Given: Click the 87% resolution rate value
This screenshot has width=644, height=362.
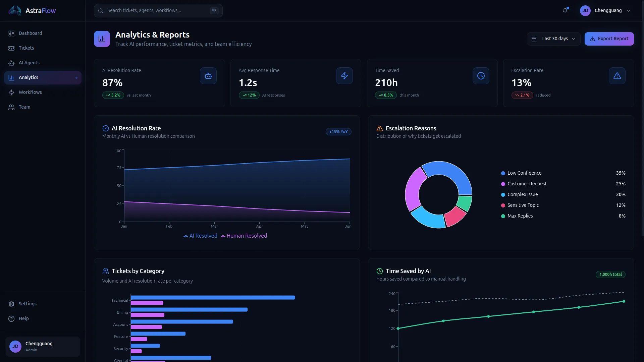Looking at the screenshot, I should pyautogui.click(x=112, y=83).
